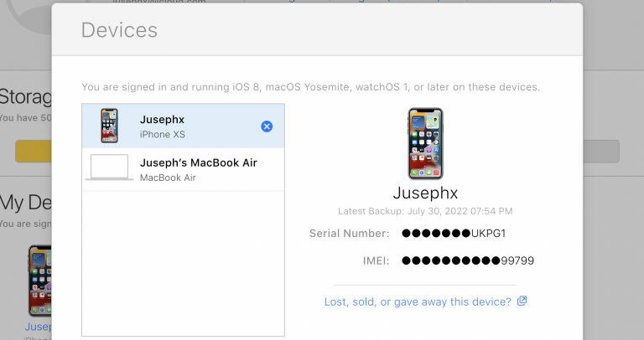This screenshot has height=340, width=644.
Task: Click the blue remove button beside Jusephx
Action: (x=267, y=126)
